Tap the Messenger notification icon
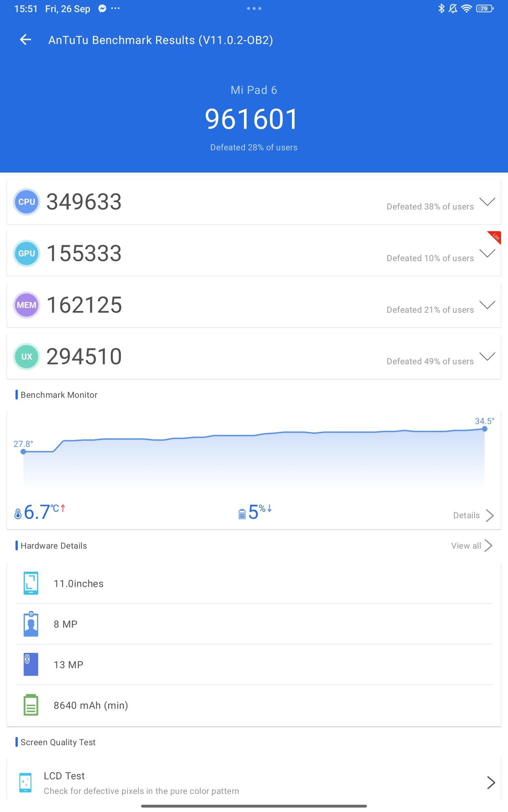Screen dimensions: 508x812 point(103,9)
